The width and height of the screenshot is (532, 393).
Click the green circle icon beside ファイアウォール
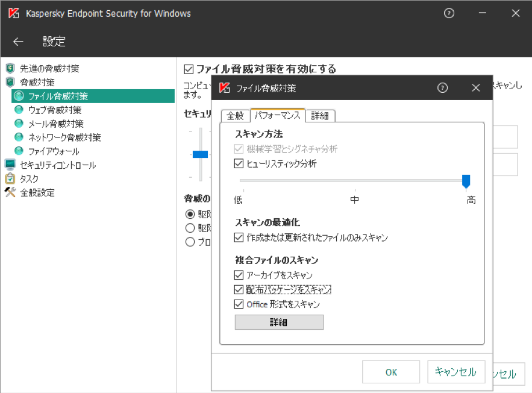point(19,151)
